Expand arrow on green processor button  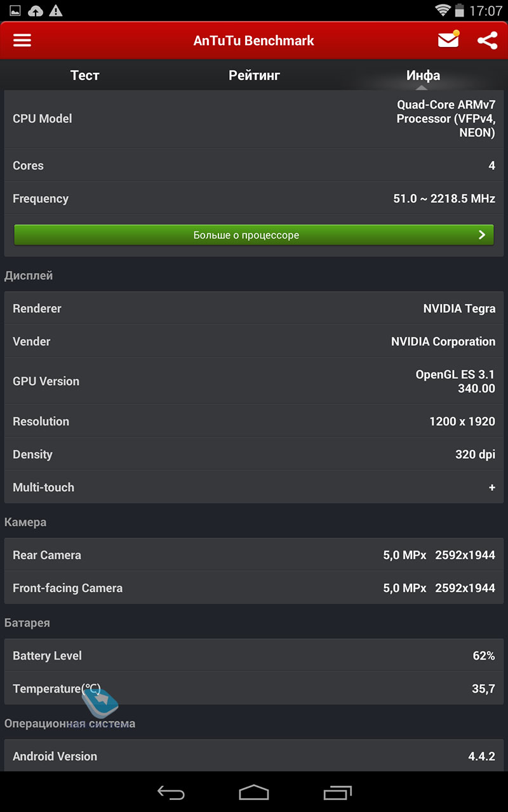coord(482,235)
